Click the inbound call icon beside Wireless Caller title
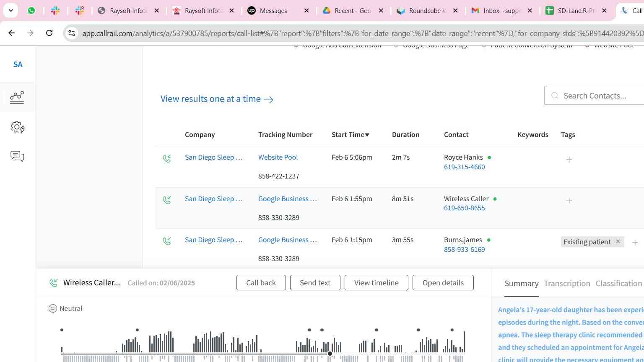This screenshot has width=644, height=362. point(54,283)
